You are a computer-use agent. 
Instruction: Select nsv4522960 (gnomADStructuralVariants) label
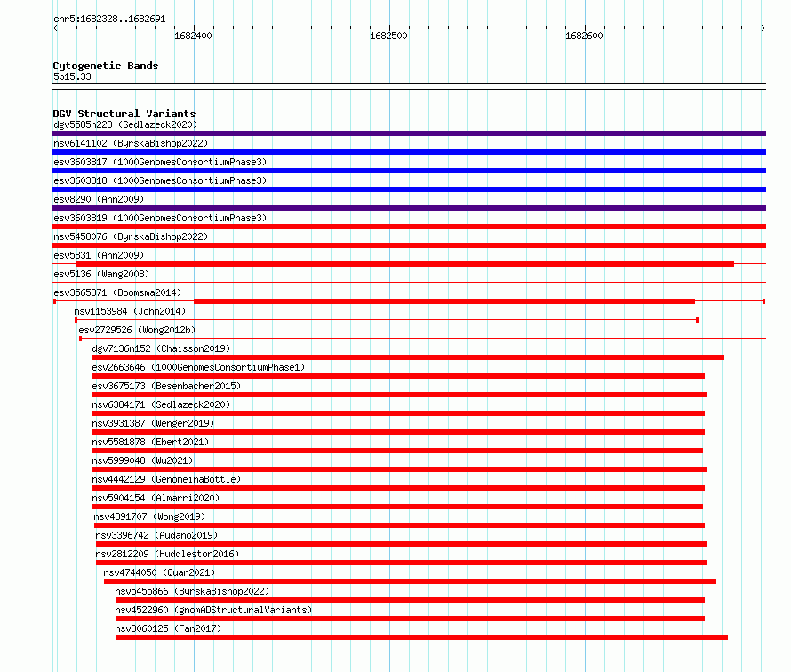213,610
